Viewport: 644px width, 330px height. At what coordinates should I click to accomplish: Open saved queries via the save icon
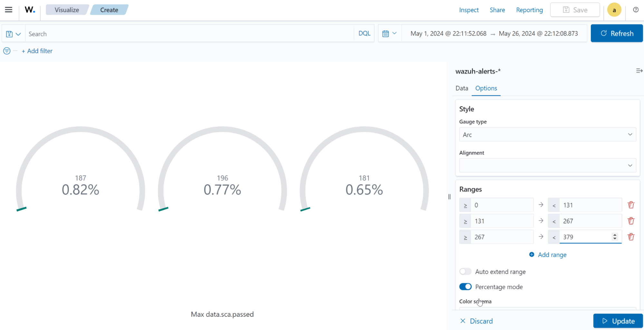9,33
